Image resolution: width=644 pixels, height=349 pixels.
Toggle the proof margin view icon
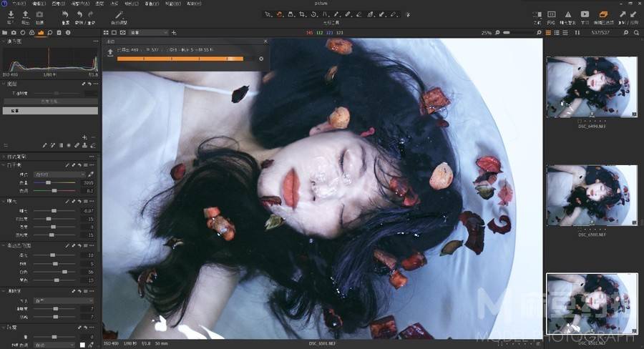pyautogui.click(x=122, y=32)
